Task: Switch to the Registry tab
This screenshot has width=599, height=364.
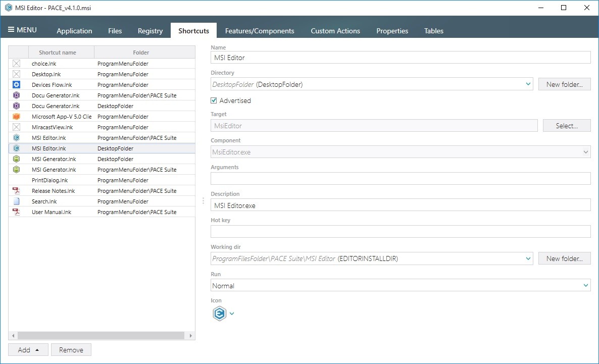Action: pyautogui.click(x=150, y=31)
